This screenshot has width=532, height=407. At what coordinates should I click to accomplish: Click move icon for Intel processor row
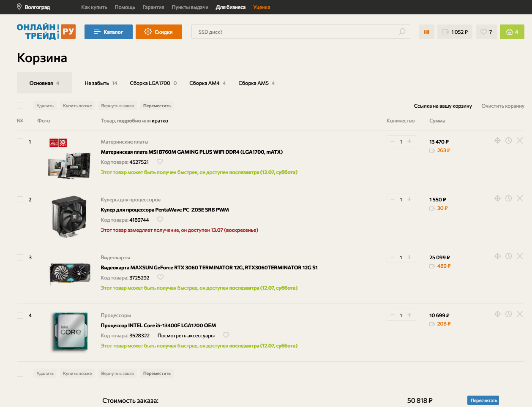pyautogui.click(x=497, y=314)
